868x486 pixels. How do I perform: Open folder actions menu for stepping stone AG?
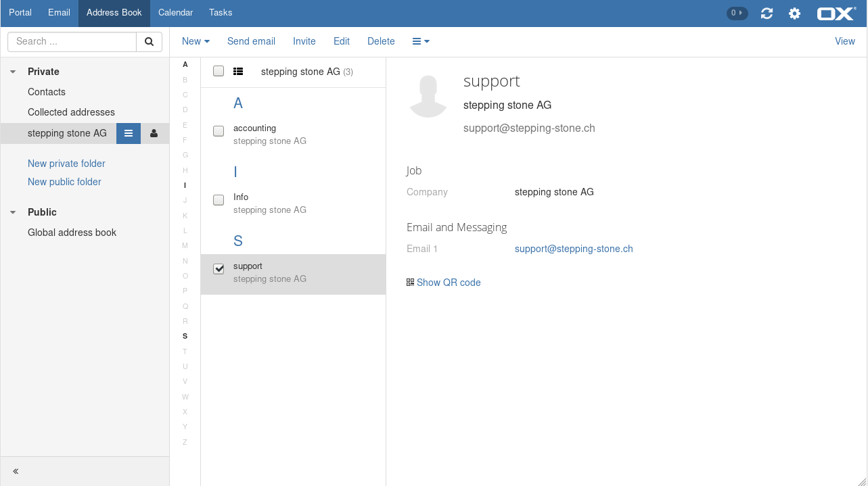(129, 133)
